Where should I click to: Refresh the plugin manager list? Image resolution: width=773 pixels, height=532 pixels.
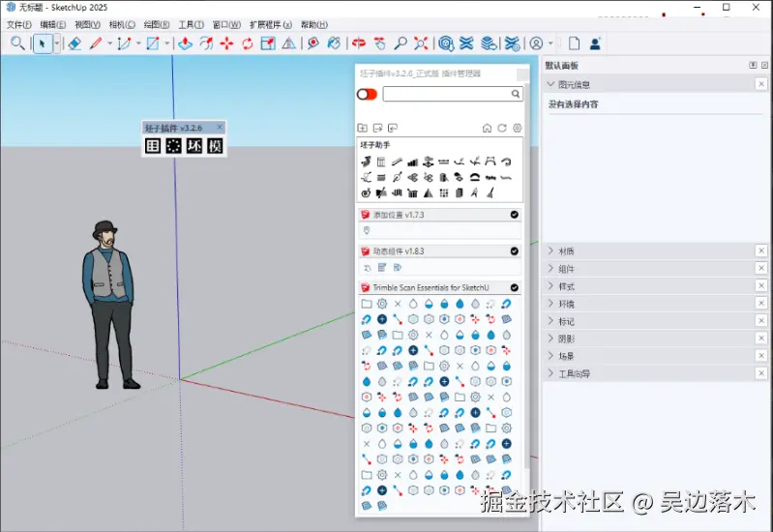pos(502,129)
